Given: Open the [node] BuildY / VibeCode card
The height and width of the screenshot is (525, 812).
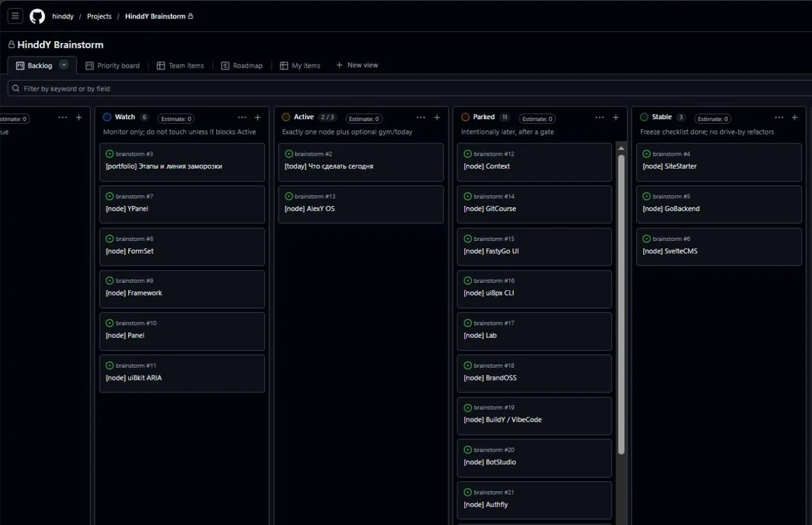Looking at the screenshot, I should click(534, 416).
